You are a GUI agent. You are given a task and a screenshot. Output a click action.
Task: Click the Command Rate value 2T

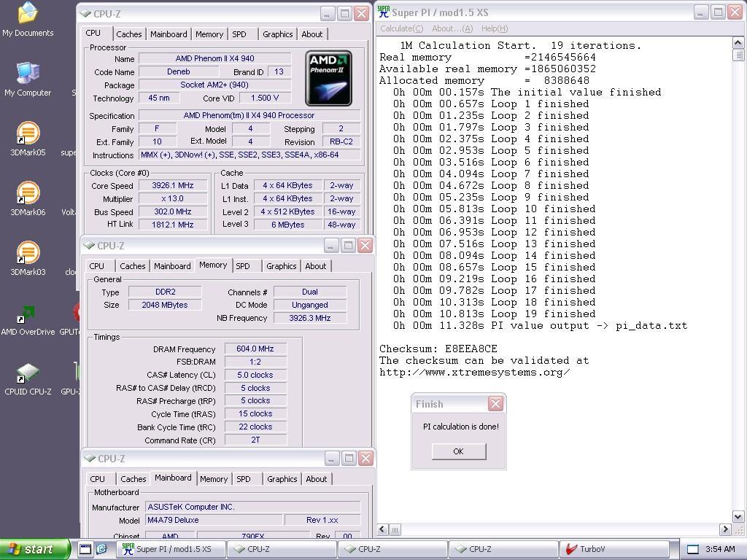tap(255, 440)
